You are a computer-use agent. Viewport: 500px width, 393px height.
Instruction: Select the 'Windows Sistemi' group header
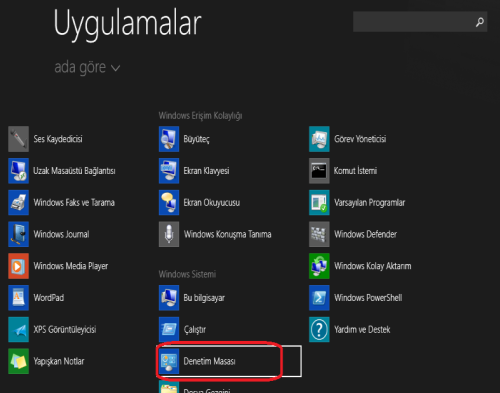click(x=187, y=274)
